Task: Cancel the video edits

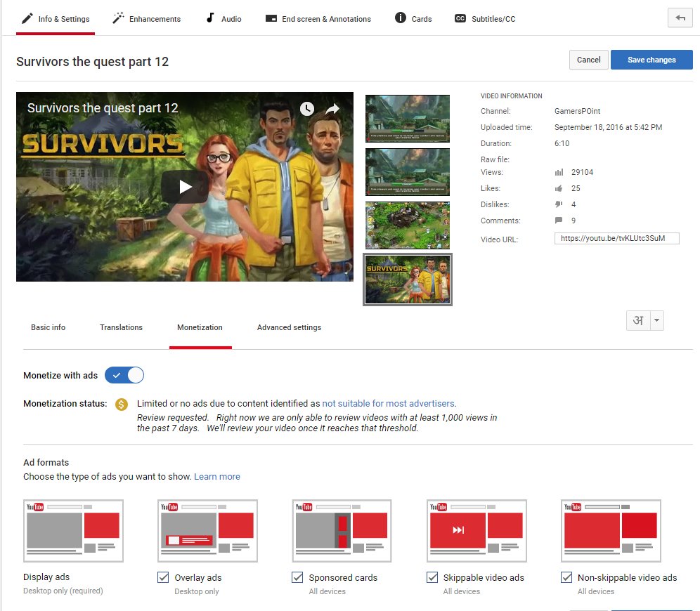Action: pos(588,60)
